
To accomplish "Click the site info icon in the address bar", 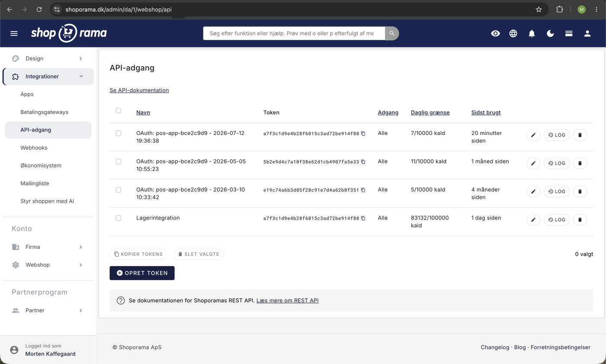I will click(57, 9).
